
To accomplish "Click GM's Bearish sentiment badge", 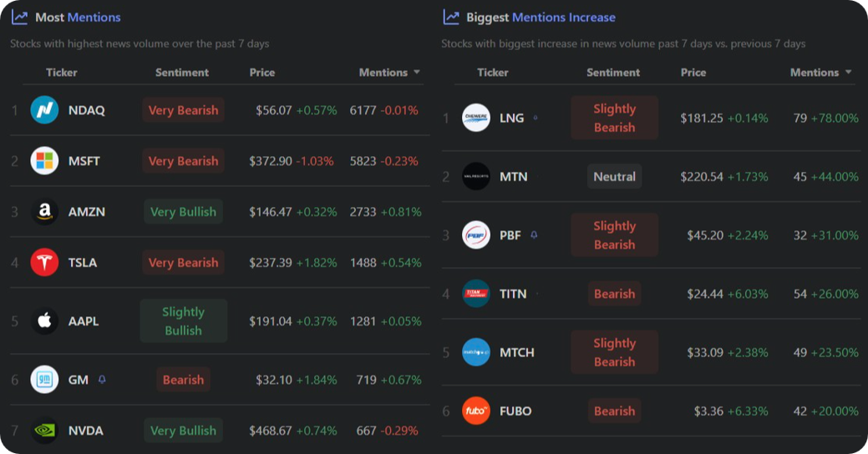I will point(183,380).
